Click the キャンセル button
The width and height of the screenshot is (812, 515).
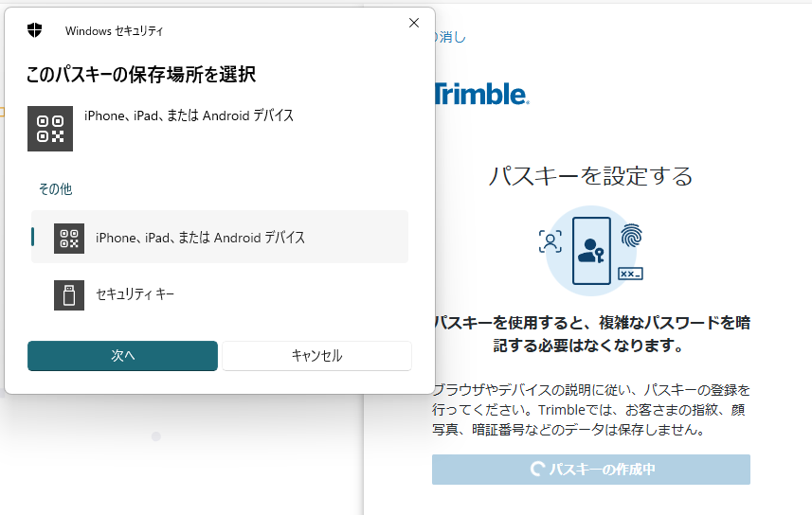[316, 356]
